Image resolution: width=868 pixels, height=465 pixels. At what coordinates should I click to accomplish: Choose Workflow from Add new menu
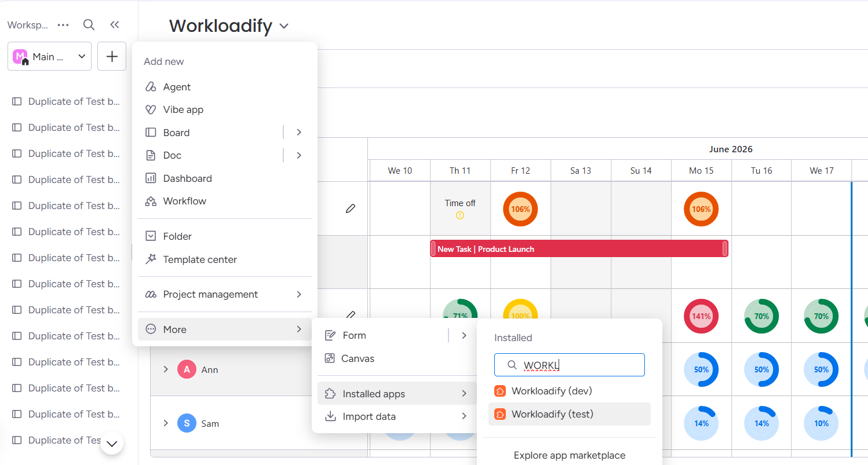[x=225, y=201]
